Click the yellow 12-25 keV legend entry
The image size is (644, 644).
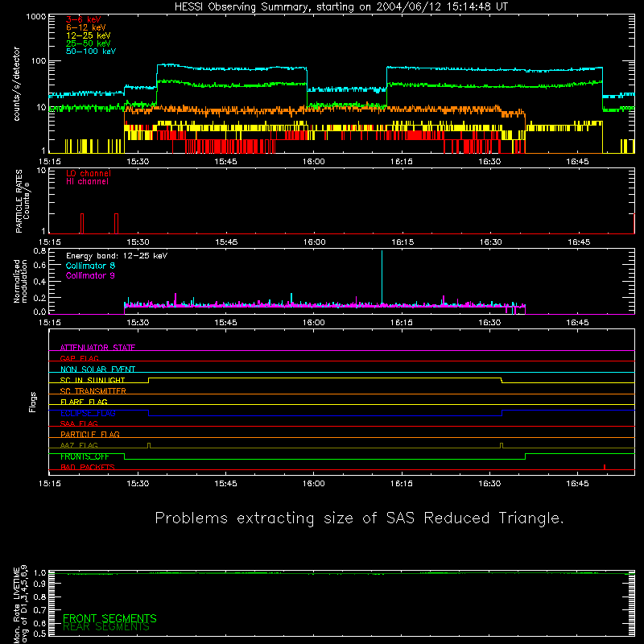[89, 35]
